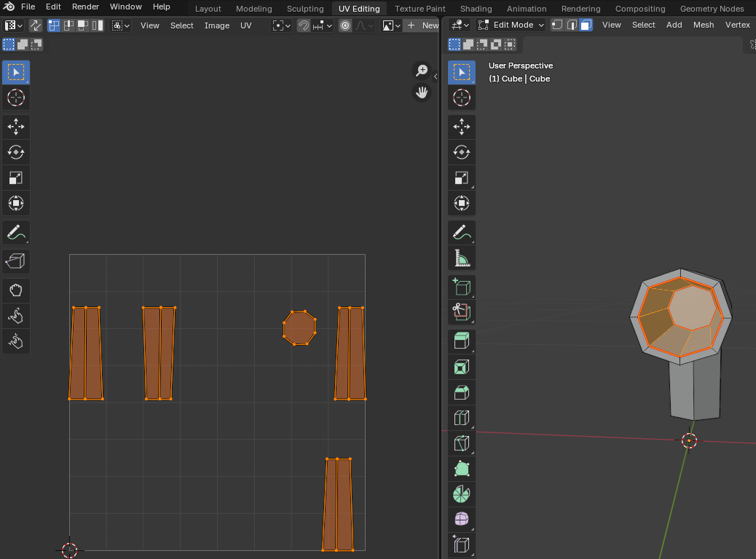Select the Annotate tool in UV editor
This screenshot has height=559, width=756.
(x=16, y=233)
